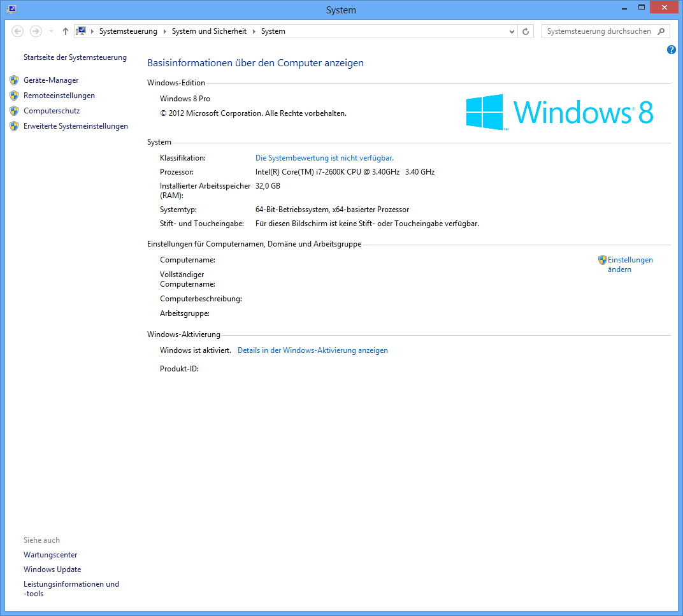683x616 pixels.
Task: Click the search magnifier icon
Action: click(661, 31)
